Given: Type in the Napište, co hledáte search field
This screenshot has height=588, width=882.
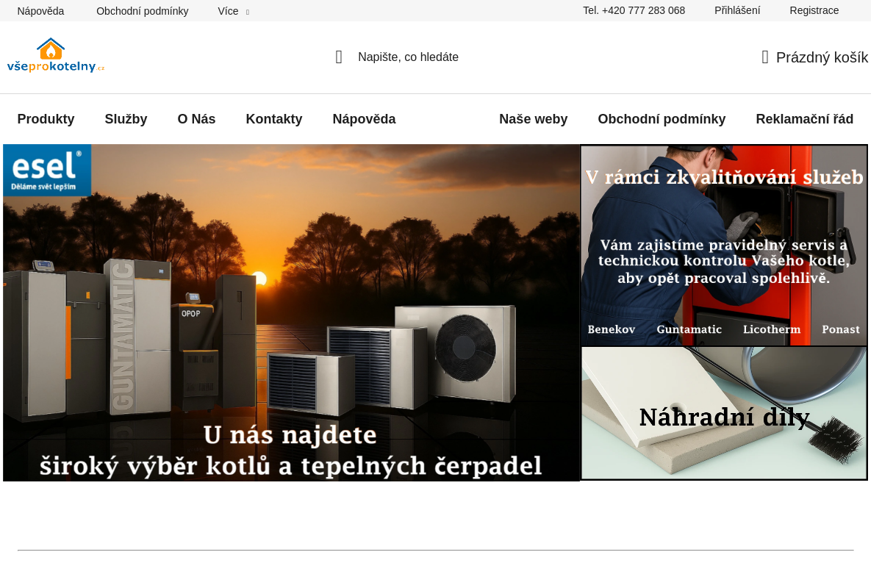Looking at the screenshot, I should pyautogui.click(x=409, y=57).
